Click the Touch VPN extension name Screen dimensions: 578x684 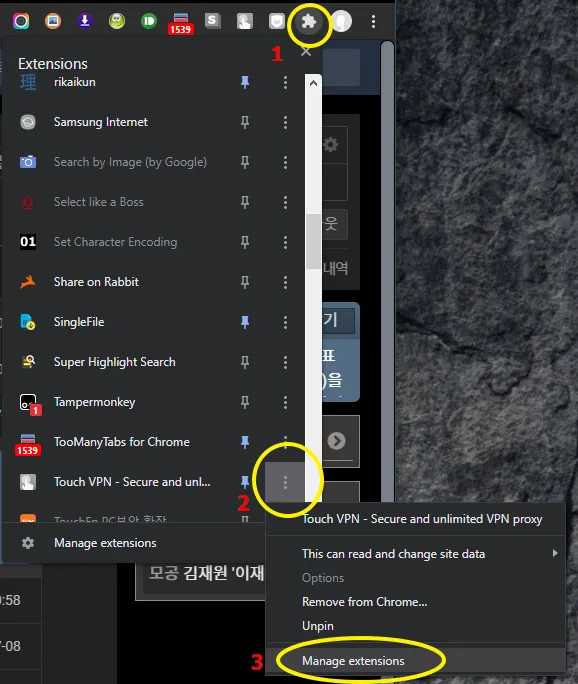pos(132,482)
